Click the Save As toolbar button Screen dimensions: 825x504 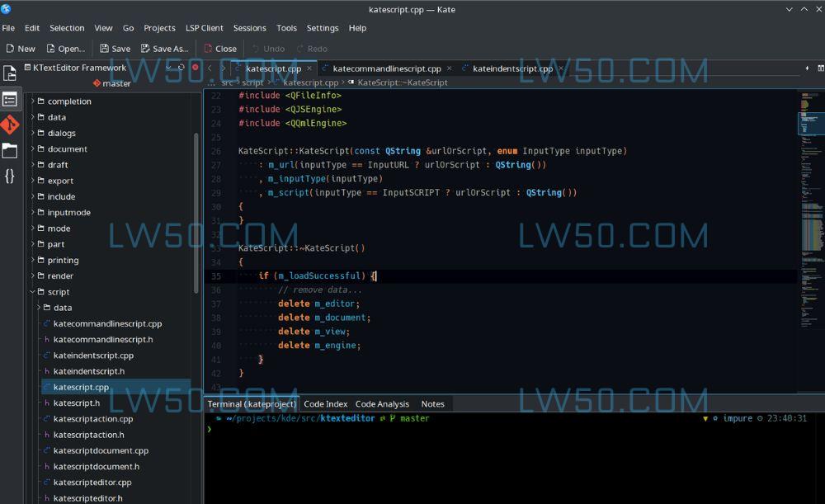[x=165, y=49]
